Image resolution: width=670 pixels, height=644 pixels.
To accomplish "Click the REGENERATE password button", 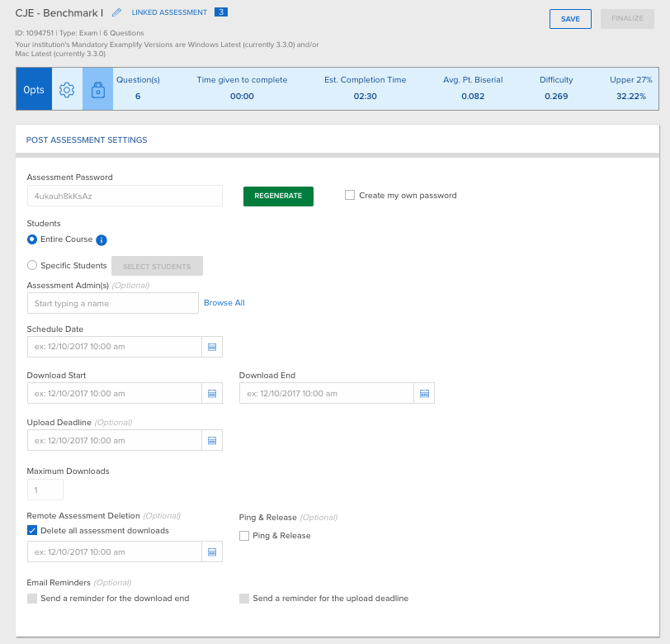I will [278, 196].
